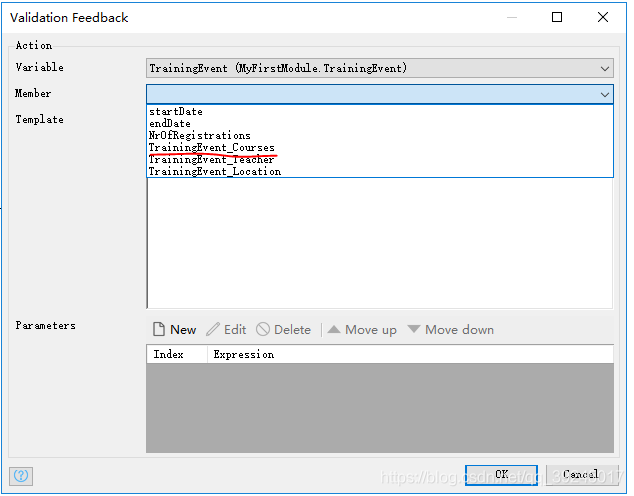This screenshot has width=634, height=496.
Task: Click the Expression column header
Action: [x=244, y=355]
